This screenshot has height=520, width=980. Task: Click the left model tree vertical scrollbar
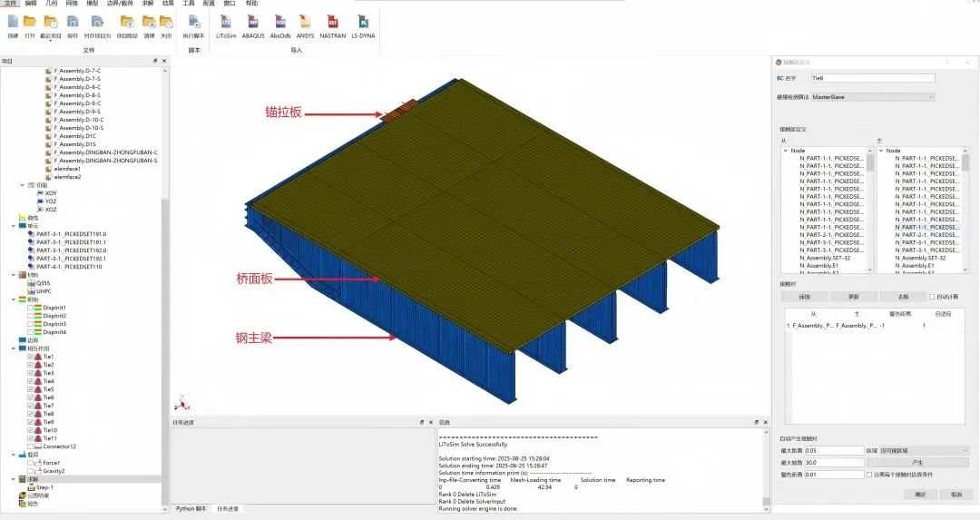(164, 272)
